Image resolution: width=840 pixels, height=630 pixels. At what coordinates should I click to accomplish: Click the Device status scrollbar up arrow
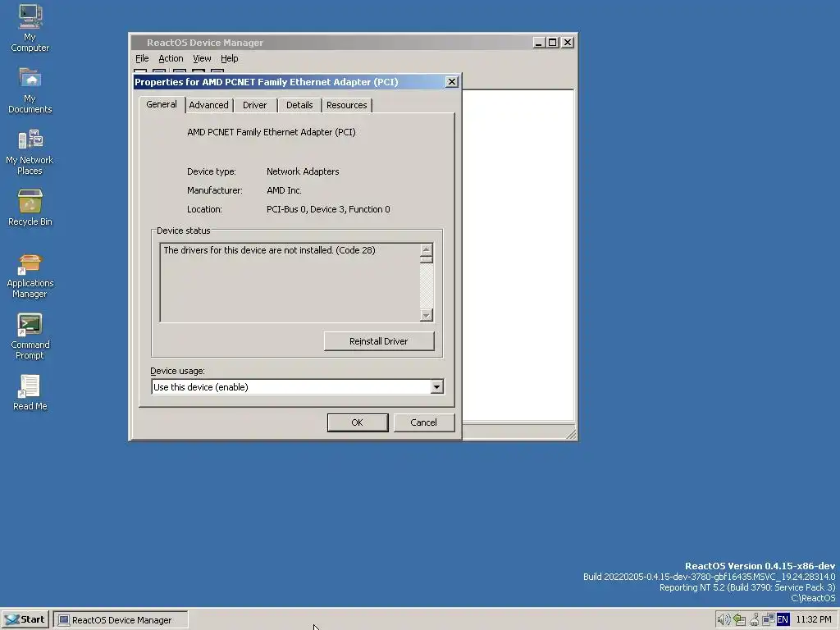tap(427, 249)
